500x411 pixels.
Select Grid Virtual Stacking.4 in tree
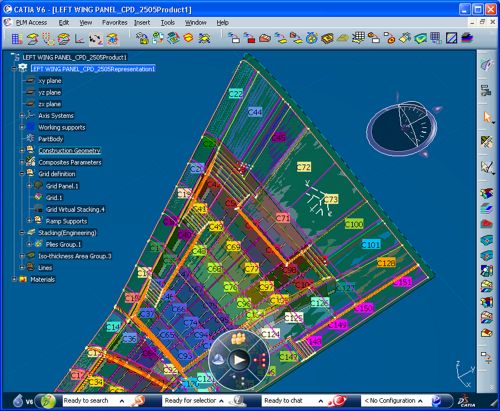75,209
